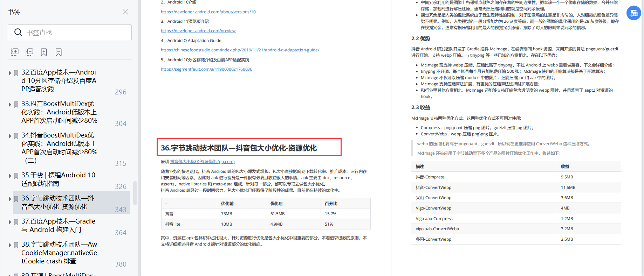Click table cell 61.5MB
This screenshot has width=644, height=276.
(293, 214)
